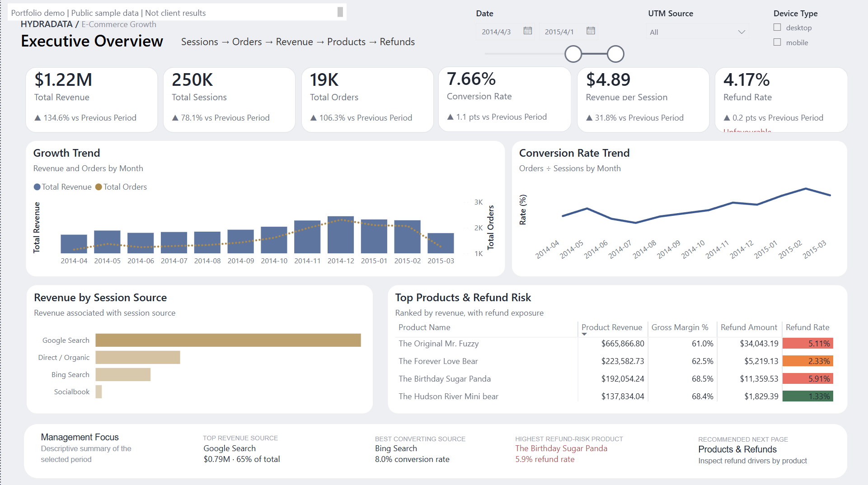Sort by Product Revenue column header
The image size is (868, 485).
point(611,327)
